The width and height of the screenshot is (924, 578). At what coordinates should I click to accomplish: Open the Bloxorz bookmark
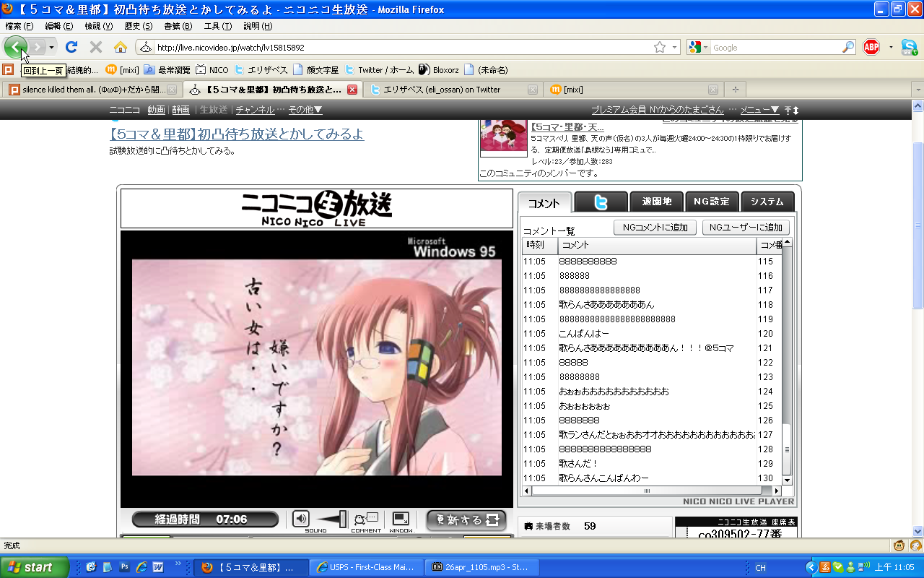coord(439,70)
